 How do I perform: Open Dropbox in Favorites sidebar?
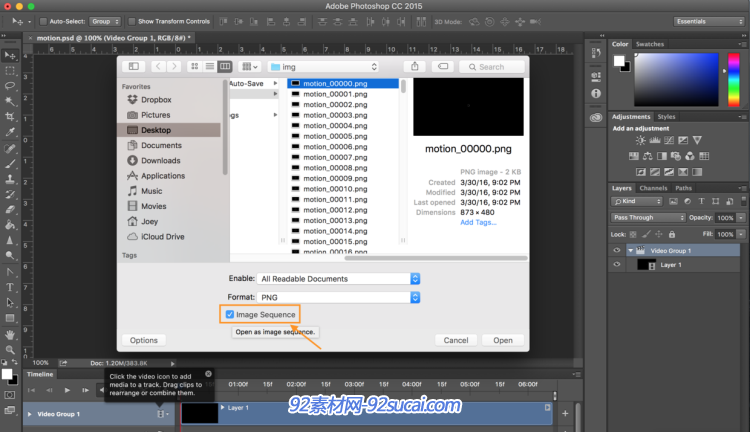click(x=156, y=100)
